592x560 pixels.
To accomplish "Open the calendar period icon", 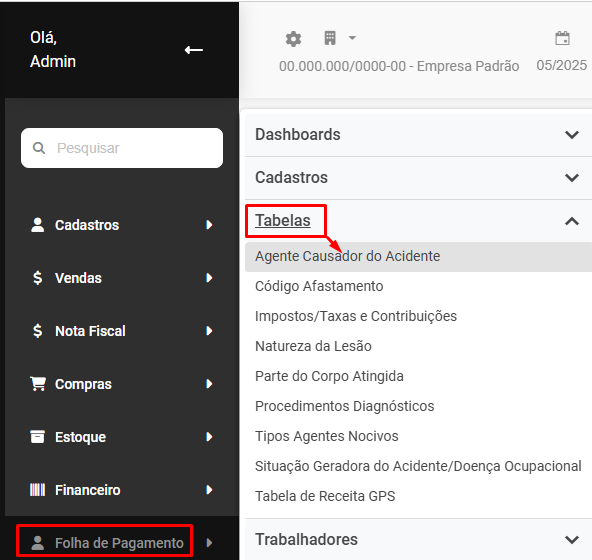I will [562, 38].
